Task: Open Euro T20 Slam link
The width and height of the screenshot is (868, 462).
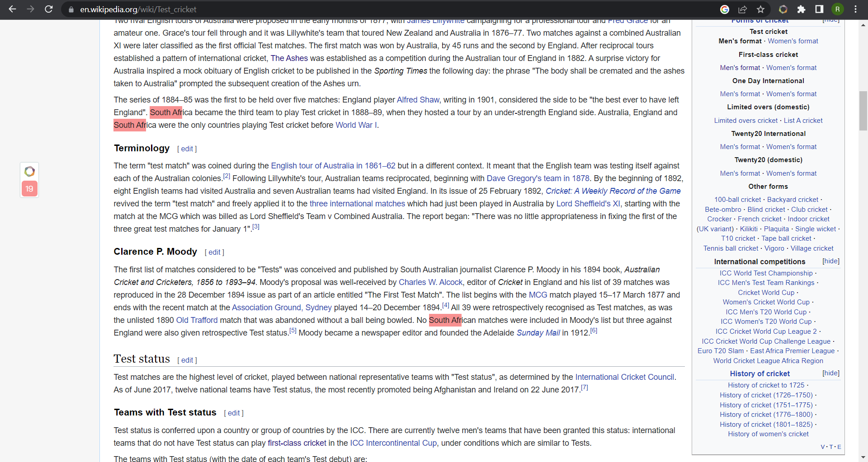Action: (720, 351)
